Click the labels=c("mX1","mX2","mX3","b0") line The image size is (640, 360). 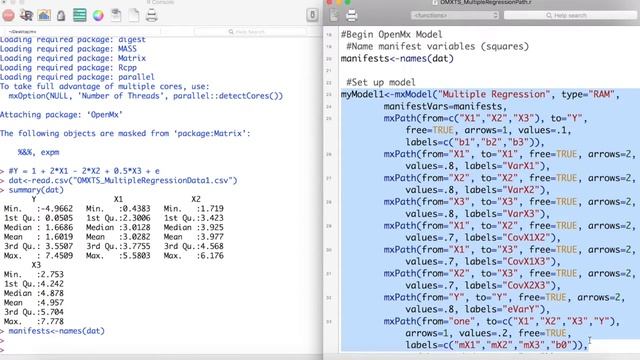click(x=496, y=345)
